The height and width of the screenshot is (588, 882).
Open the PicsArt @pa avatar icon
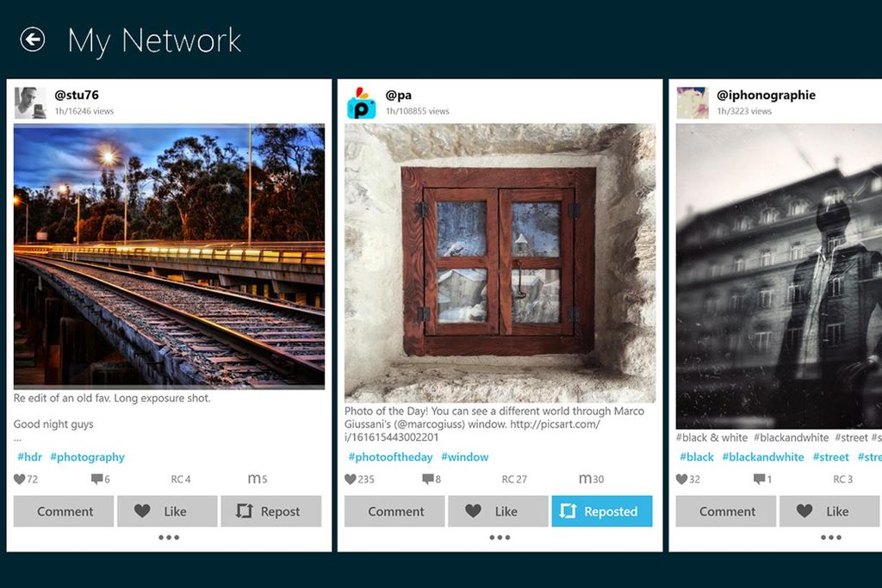coord(361,102)
